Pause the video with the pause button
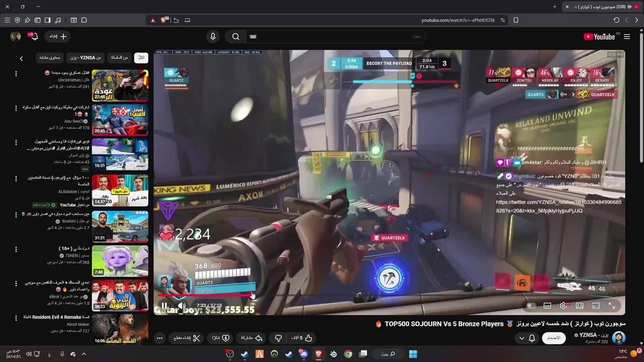 coord(164,305)
